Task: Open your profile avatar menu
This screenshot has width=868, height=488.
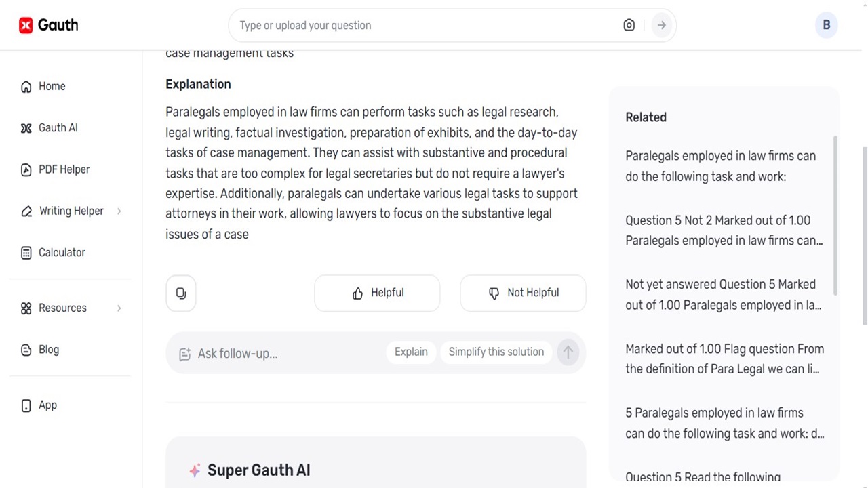Action: point(826,25)
